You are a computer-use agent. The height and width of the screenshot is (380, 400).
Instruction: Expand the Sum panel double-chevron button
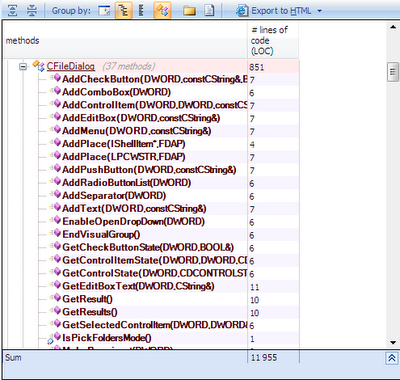point(392,358)
